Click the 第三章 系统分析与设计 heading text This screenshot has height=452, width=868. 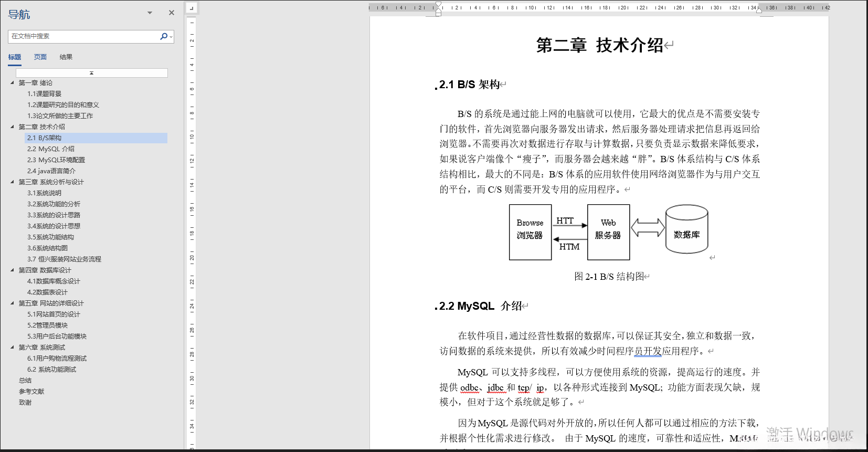[51, 182]
